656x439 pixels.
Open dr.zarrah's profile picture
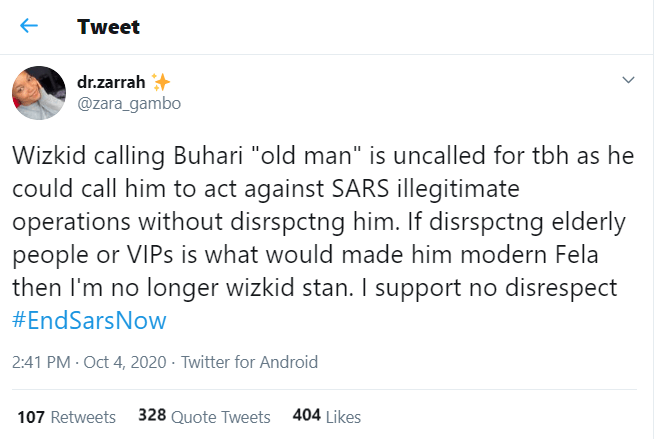pos(39,94)
